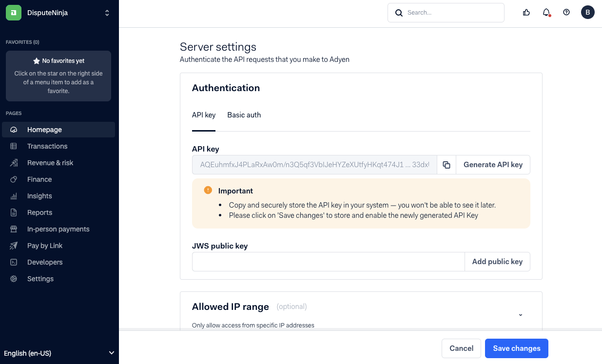Click Save changes button
Screen dimensions: 602x364
[517, 348]
